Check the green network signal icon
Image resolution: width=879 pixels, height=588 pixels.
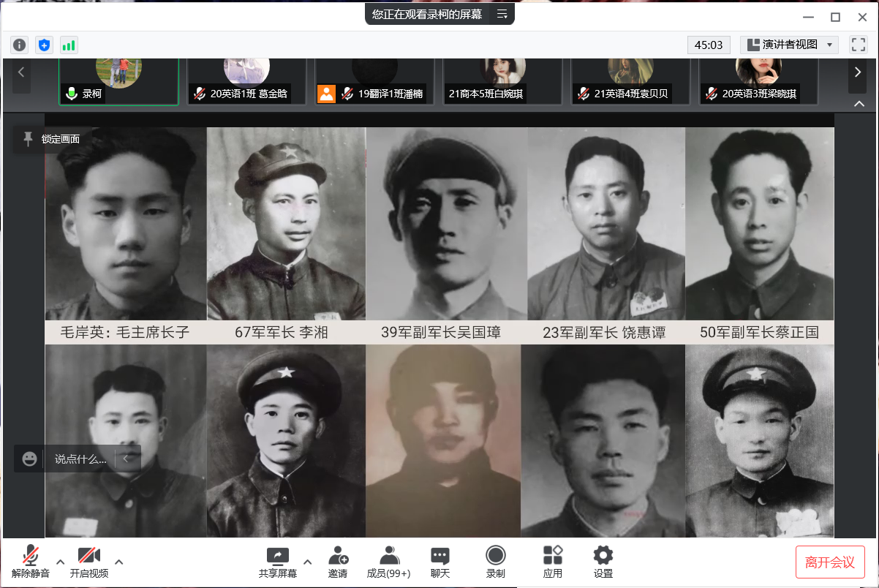(x=69, y=45)
